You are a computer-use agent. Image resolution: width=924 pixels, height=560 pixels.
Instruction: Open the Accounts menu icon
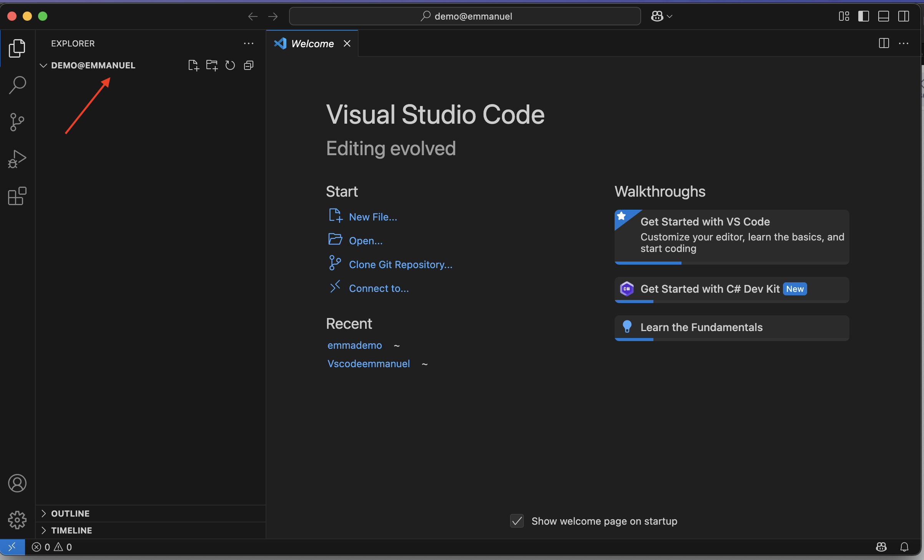17,483
